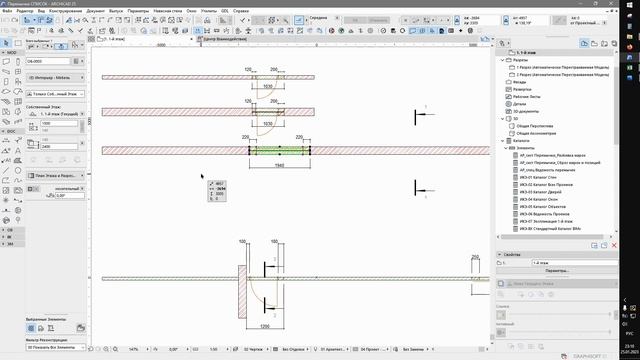The width and height of the screenshot is (640, 360).
Task: Select the Line tool
Action: point(6,170)
